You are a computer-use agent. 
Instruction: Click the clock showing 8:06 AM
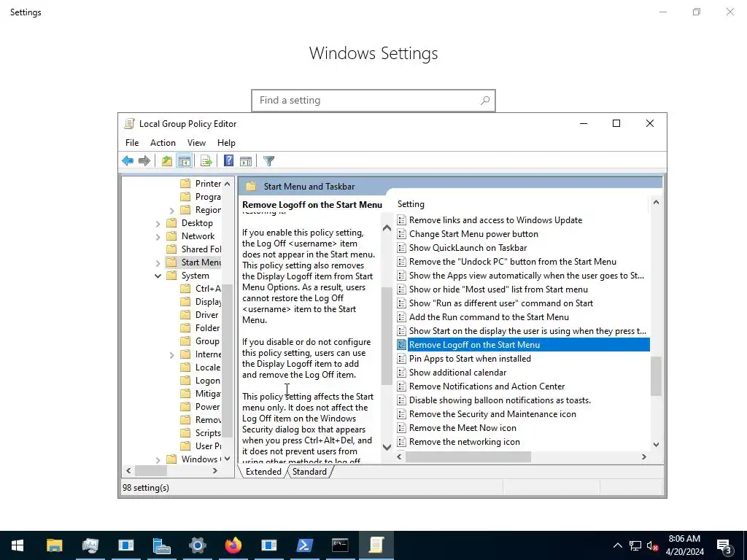click(684, 539)
